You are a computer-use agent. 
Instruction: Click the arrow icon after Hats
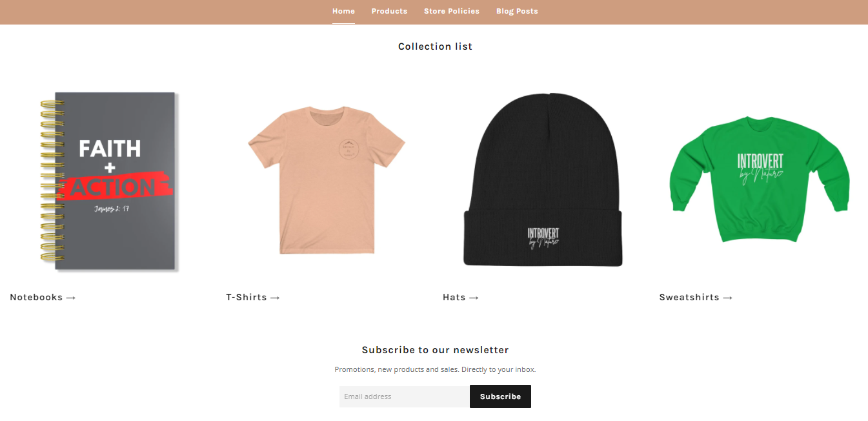[x=474, y=298]
